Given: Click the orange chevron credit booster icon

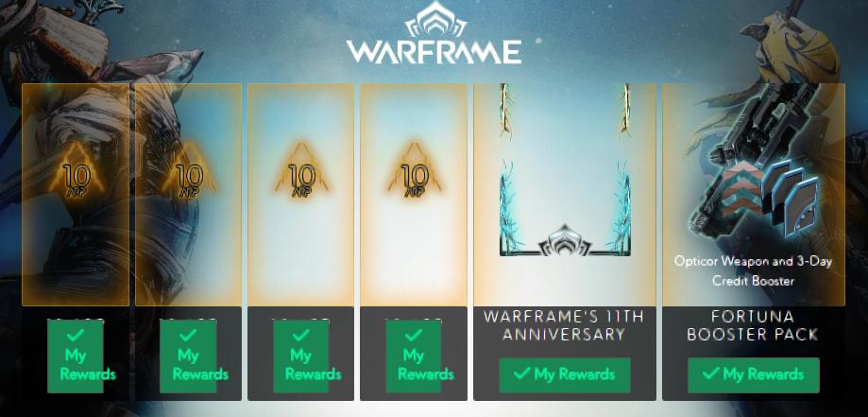Looking at the screenshot, I should coord(738,192).
